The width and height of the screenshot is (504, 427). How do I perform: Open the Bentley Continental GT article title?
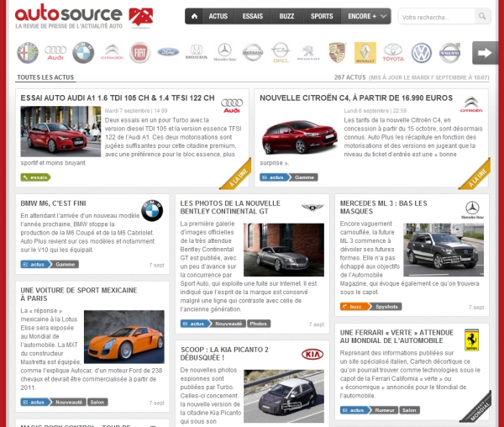(230, 208)
